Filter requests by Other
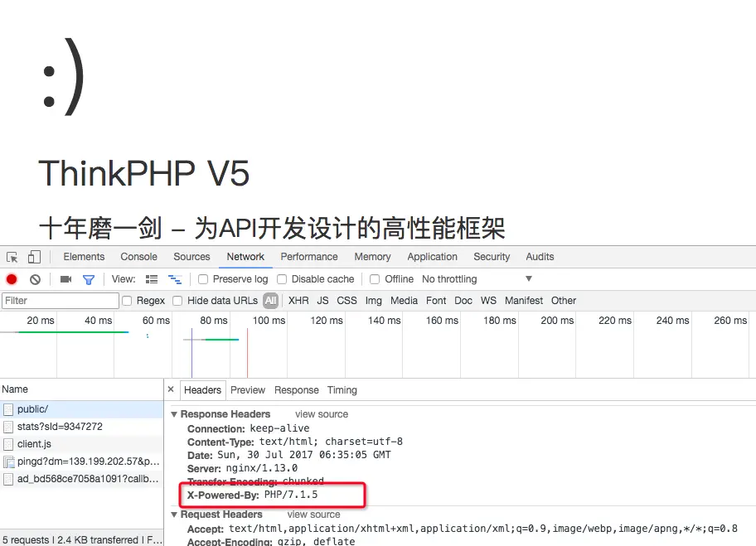Viewport: 756px width, 546px height. [564, 301]
